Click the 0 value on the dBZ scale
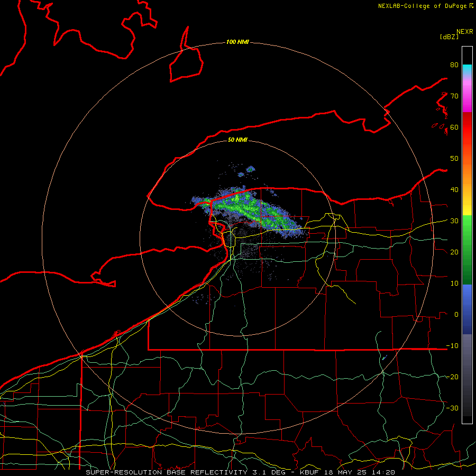 (456, 315)
